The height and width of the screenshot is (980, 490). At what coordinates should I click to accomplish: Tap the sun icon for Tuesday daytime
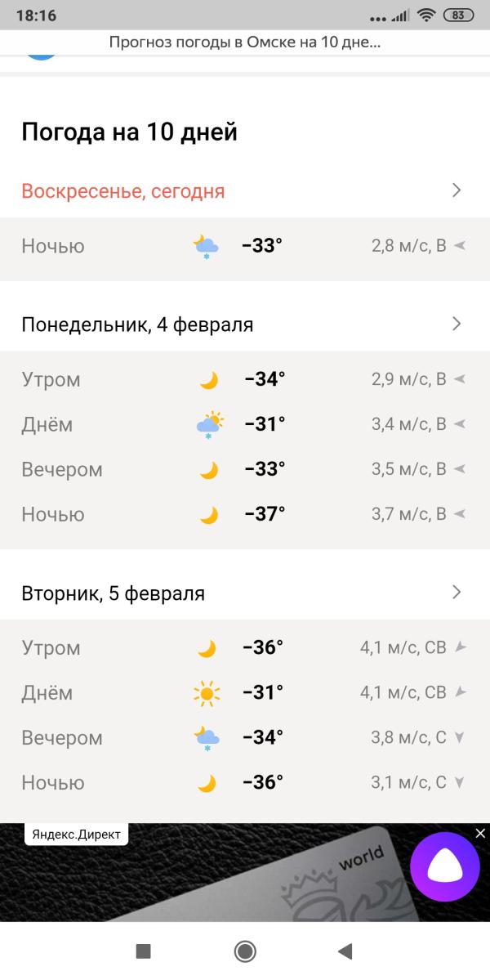click(207, 693)
